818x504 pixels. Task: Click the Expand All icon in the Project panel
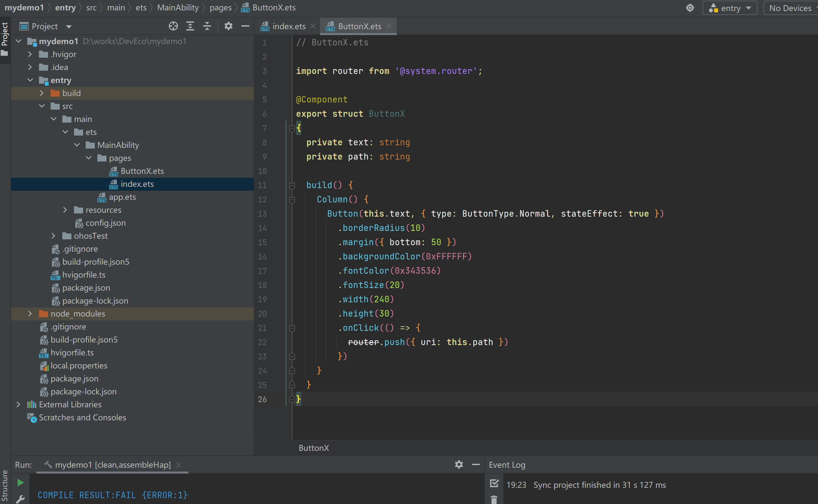[x=190, y=26]
